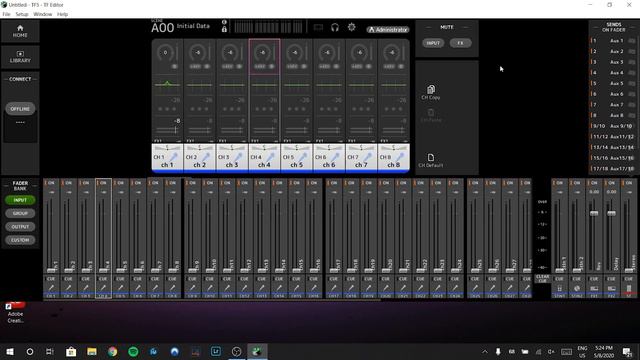Click the ch 5 microphone name tile

coord(296,158)
